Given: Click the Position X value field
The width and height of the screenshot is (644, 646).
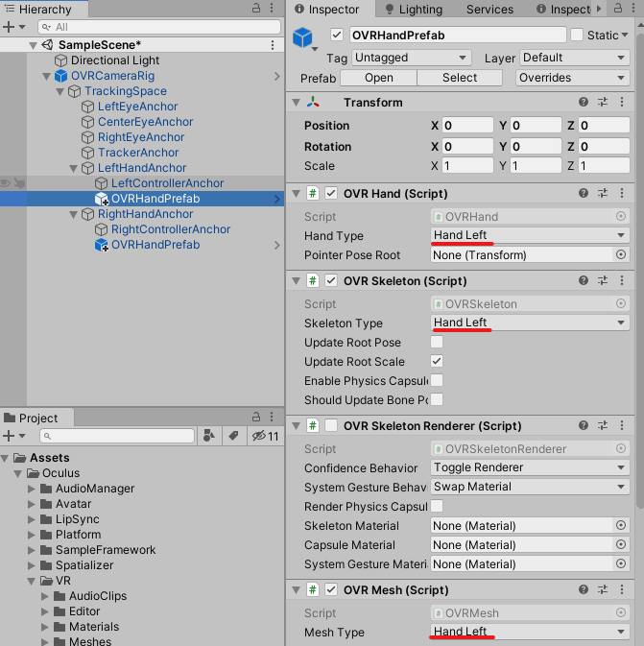Looking at the screenshot, I should click(x=467, y=125).
